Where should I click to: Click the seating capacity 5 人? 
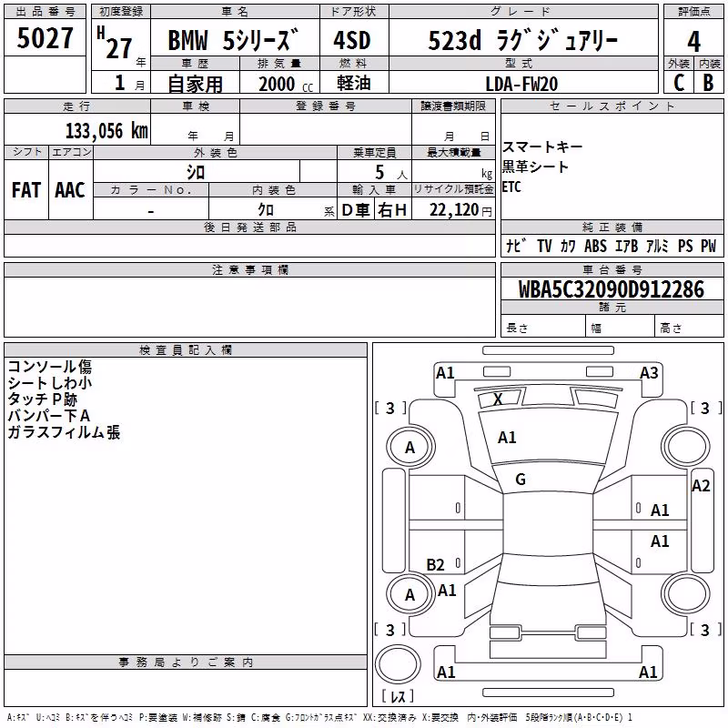390,173
